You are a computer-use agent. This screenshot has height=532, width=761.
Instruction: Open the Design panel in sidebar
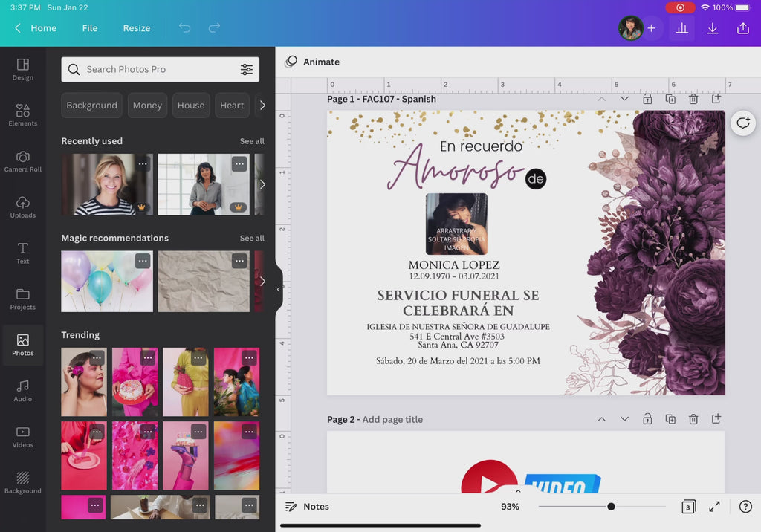click(23, 69)
